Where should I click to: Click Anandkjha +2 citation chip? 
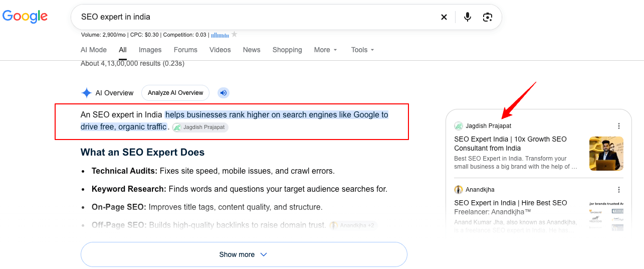click(x=353, y=225)
